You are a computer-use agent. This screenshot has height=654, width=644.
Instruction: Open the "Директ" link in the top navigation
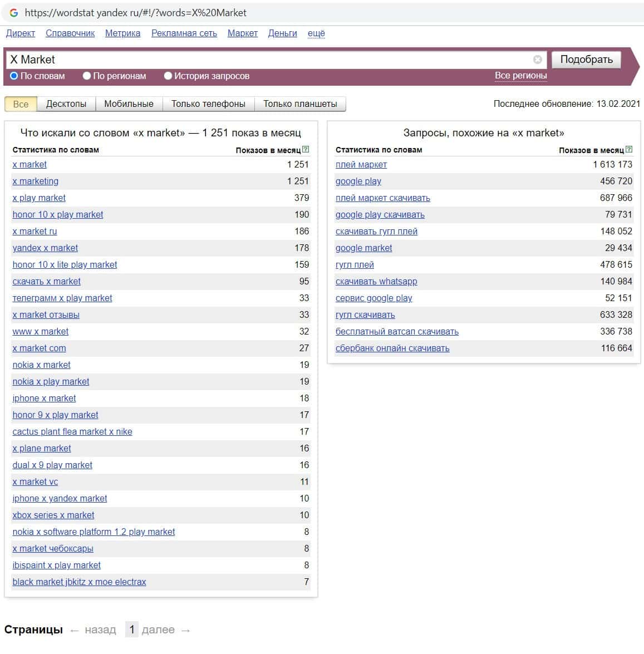point(21,33)
